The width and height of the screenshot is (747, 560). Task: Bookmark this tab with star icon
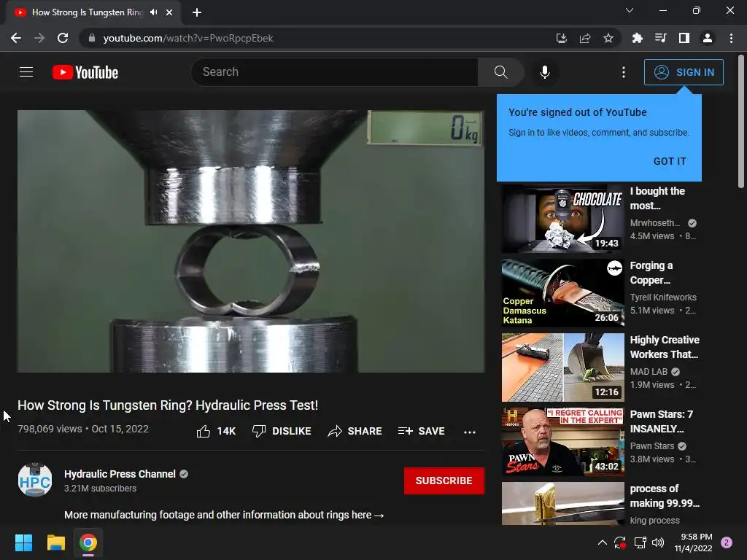point(608,38)
